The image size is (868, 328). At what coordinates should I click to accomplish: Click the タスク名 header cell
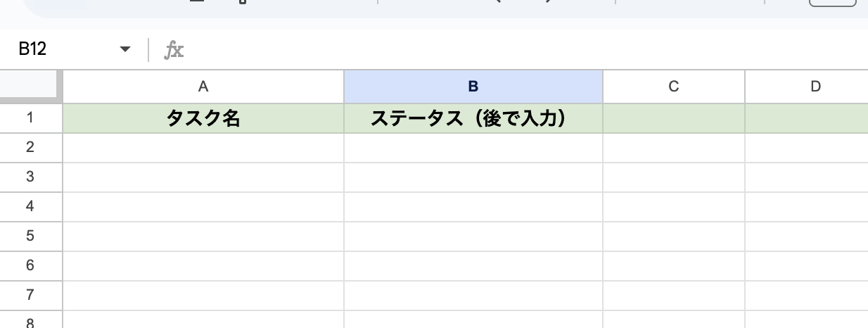(x=203, y=118)
